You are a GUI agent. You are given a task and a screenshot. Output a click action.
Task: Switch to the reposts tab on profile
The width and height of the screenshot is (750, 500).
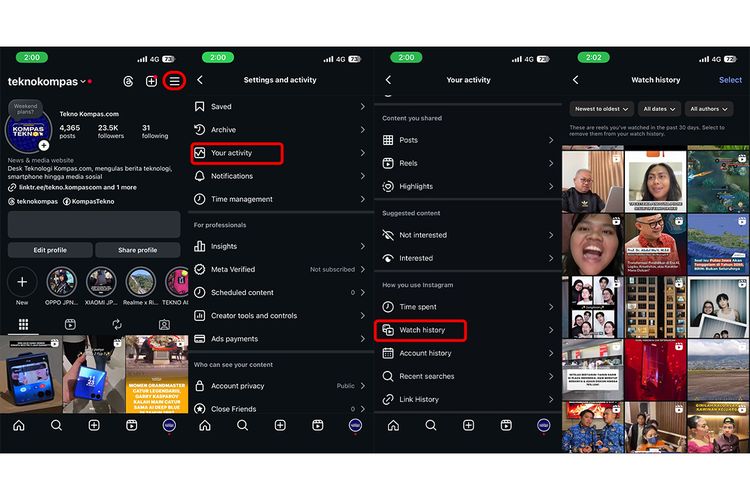click(x=117, y=324)
